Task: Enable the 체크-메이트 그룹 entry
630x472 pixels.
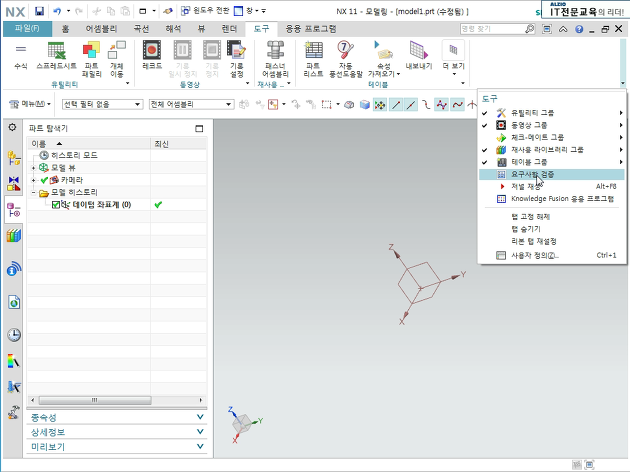Action: [551, 137]
